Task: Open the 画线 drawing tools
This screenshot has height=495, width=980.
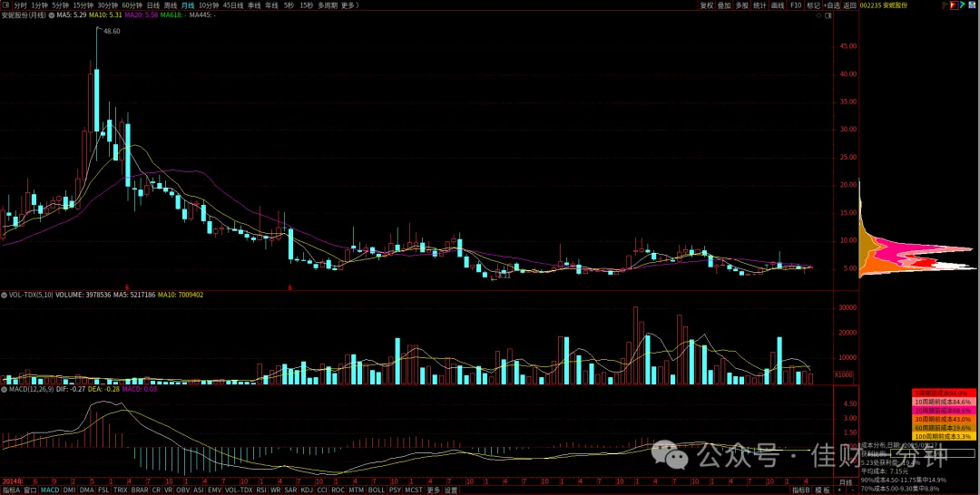Action: 778,5
